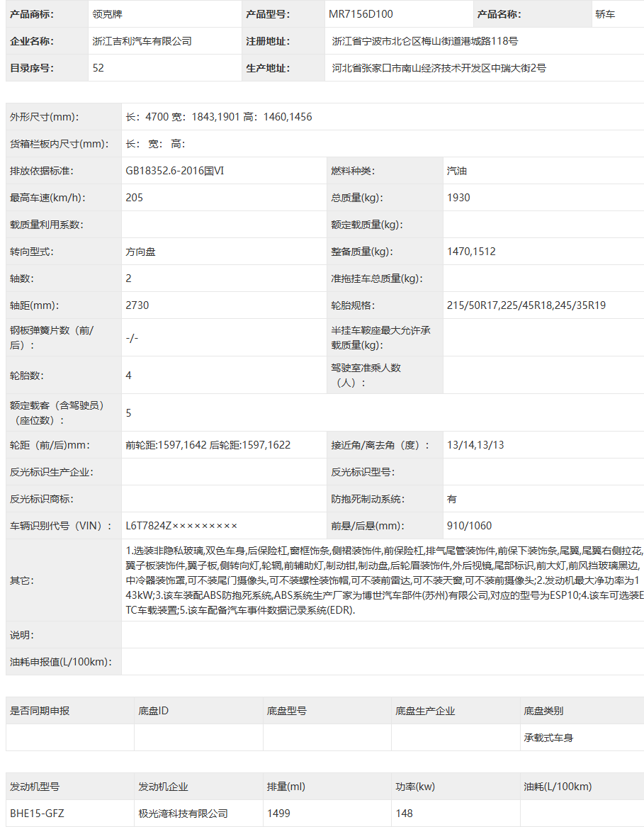Screen dimensions: 644x827
Task: Click engine maker 极光湾科技有限公司
Action: pyautogui.click(x=183, y=814)
